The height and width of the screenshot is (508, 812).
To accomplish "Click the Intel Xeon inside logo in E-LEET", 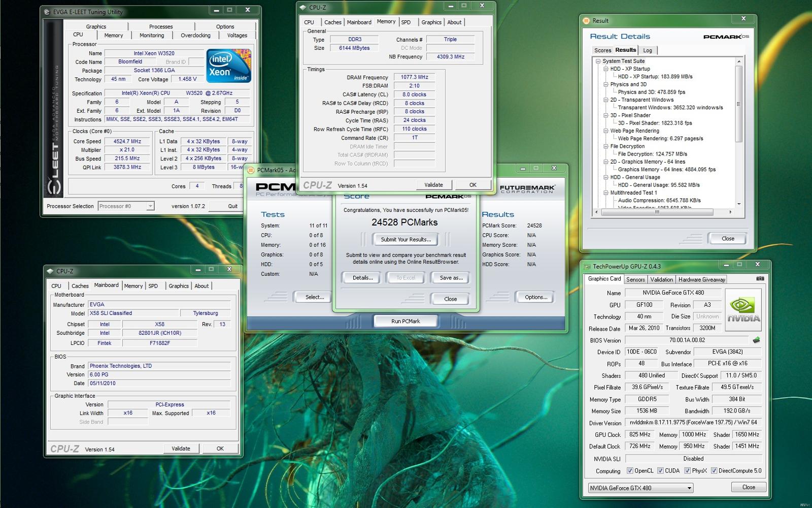I will (229, 66).
